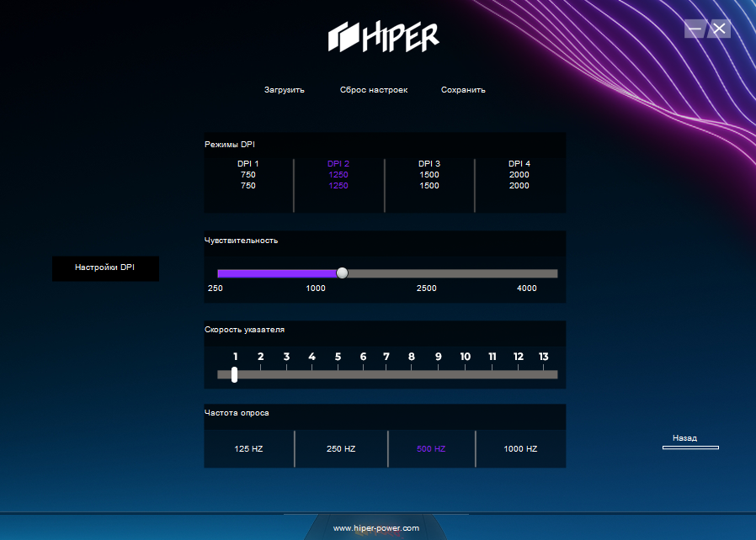Choose the 500 HZ polling rate
The image size is (756, 540).
pyautogui.click(x=431, y=448)
